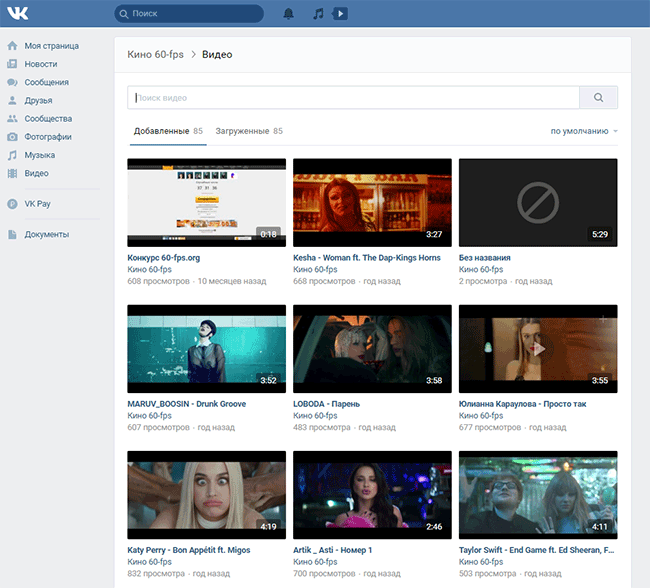Click title MARUV_BOOSIN - Drunk Groove
Viewport: 650px width, 588px height.
(187, 404)
